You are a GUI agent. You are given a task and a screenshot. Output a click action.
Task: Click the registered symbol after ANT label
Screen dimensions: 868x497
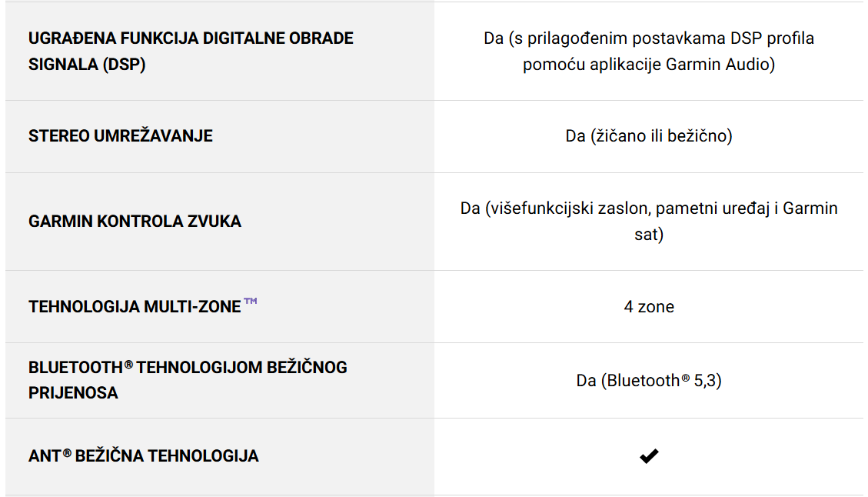click(x=67, y=453)
